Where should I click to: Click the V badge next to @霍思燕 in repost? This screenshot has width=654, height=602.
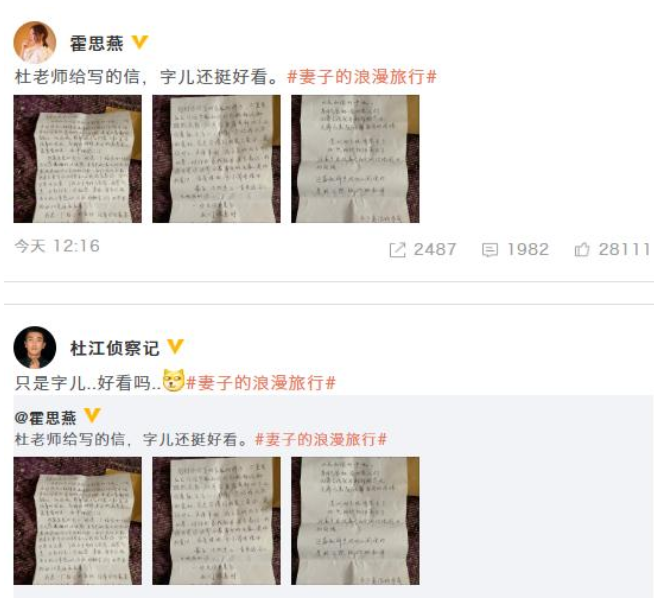tap(92, 416)
